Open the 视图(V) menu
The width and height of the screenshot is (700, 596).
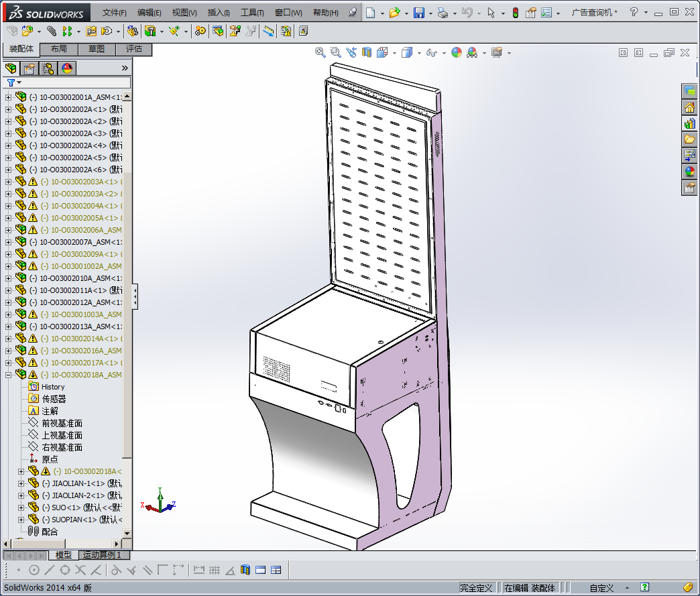pos(184,13)
